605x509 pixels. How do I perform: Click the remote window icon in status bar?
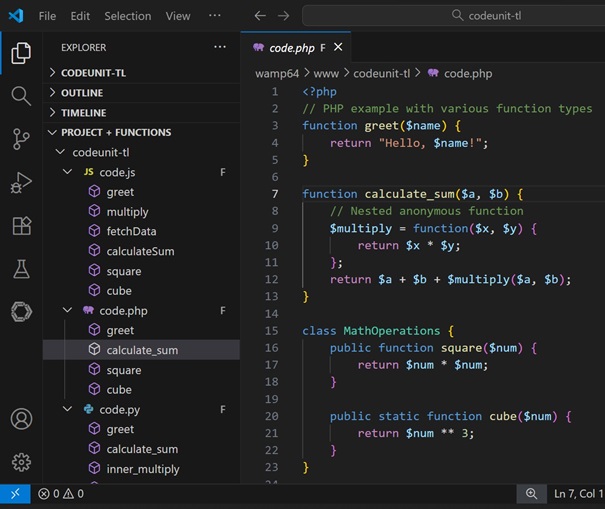[x=15, y=494]
